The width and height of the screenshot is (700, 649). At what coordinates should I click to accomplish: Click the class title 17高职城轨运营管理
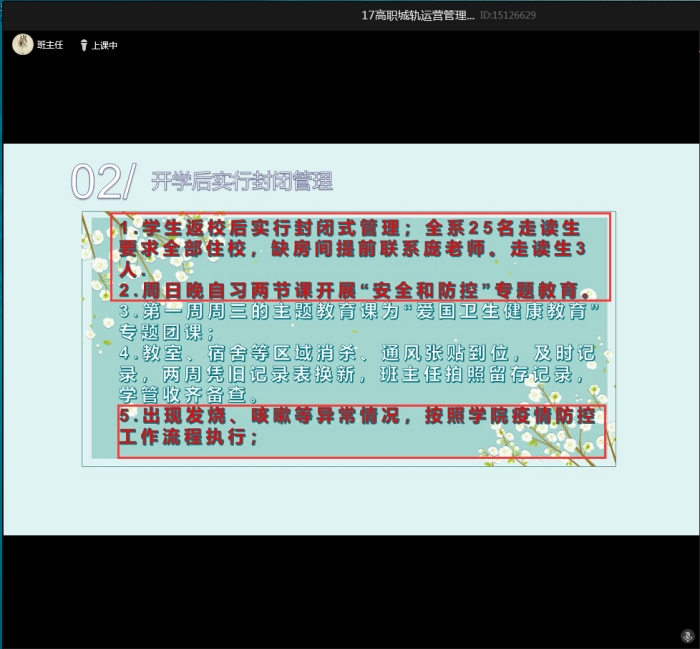coord(418,15)
